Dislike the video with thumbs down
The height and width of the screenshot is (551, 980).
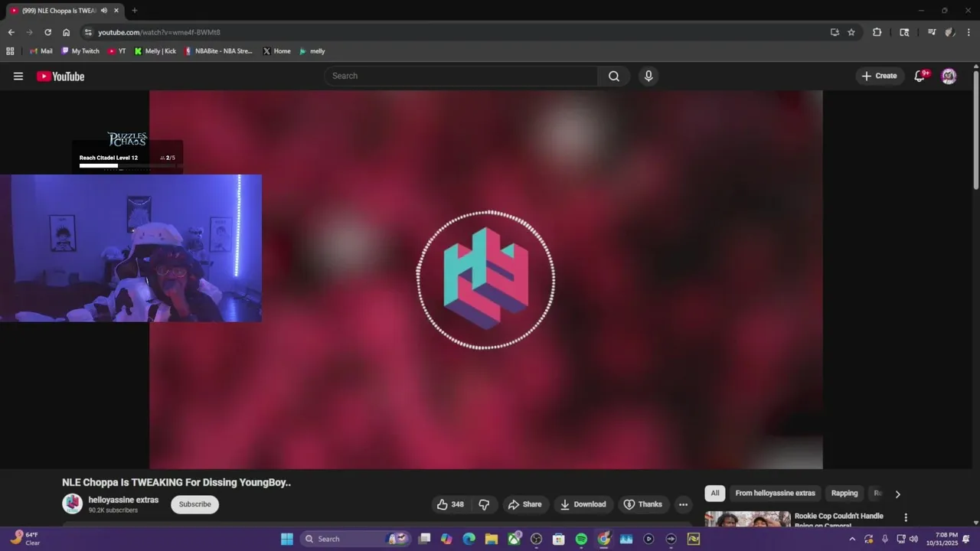pyautogui.click(x=484, y=504)
